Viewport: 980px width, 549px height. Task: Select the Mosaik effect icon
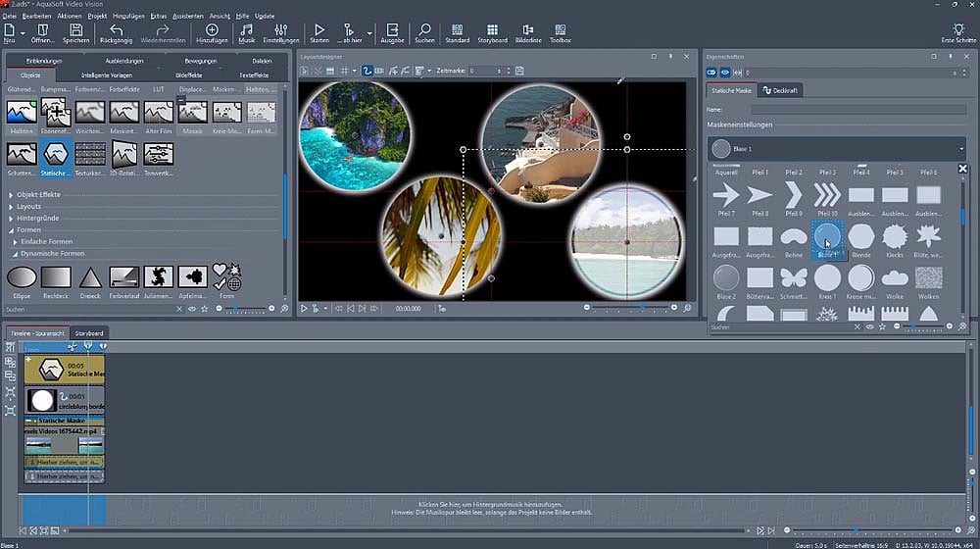pyautogui.click(x=192, y=113)
